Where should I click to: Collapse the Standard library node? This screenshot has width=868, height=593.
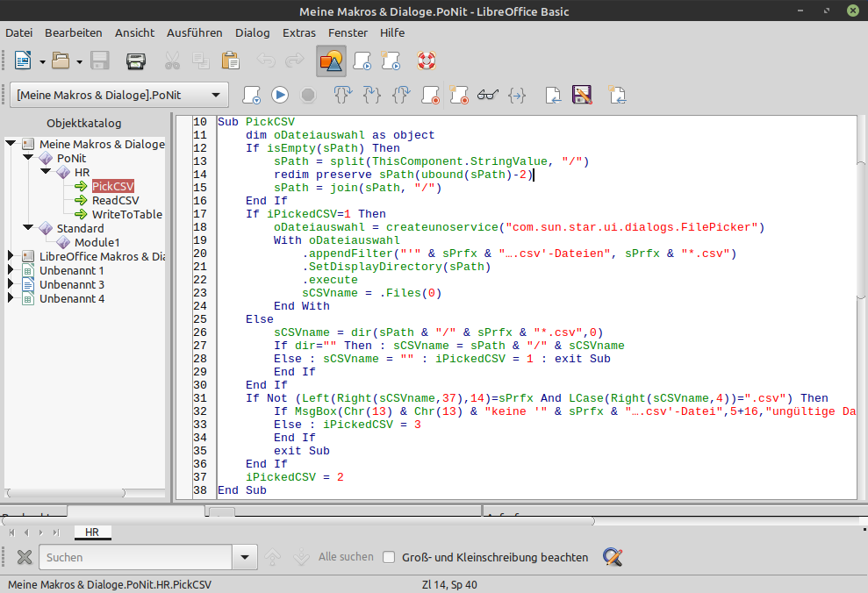(28, 227)
